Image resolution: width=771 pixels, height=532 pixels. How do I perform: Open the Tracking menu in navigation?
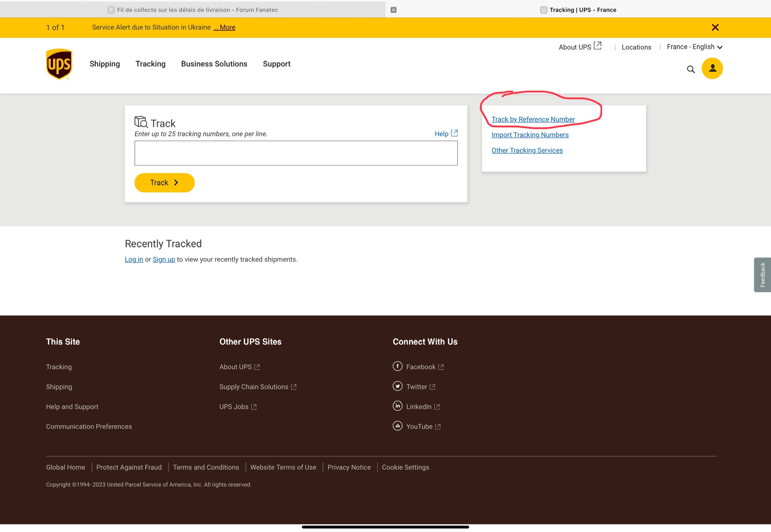coord(150,64)
